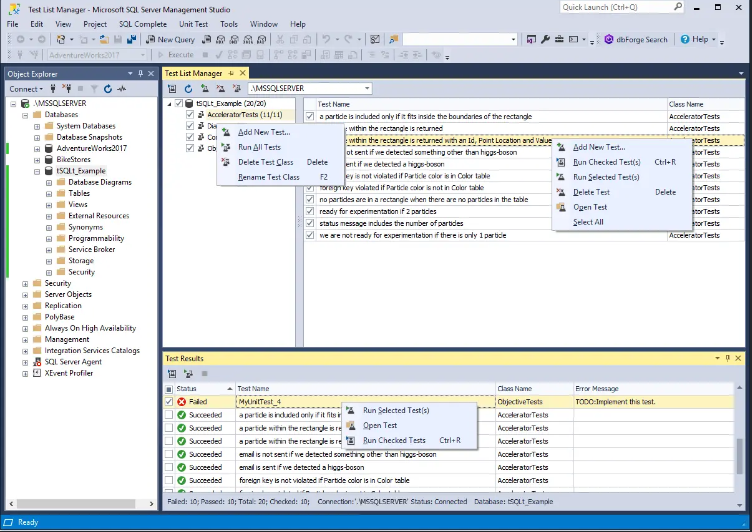Click the Undo arrow icon in toolbar
Image resolution: width=752 pixels, height=532 pixels.
click(x=326, y=39)
